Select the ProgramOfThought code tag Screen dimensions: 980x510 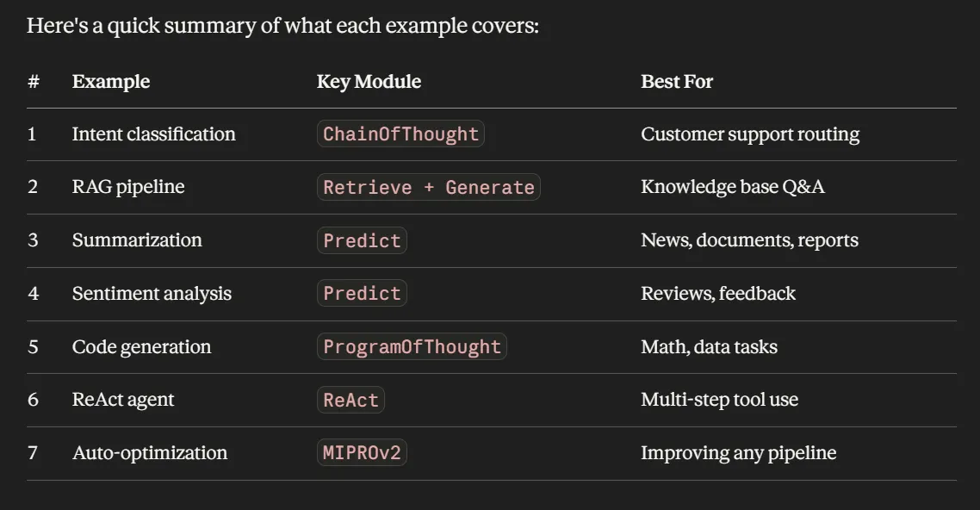(x=412, y=346)
